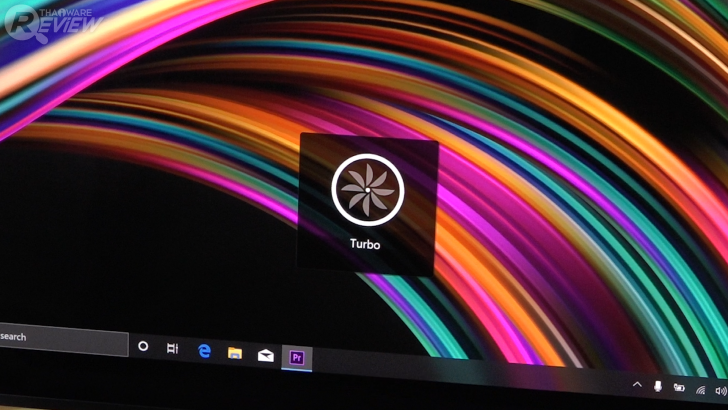Click the microphone tray icon

657,386
